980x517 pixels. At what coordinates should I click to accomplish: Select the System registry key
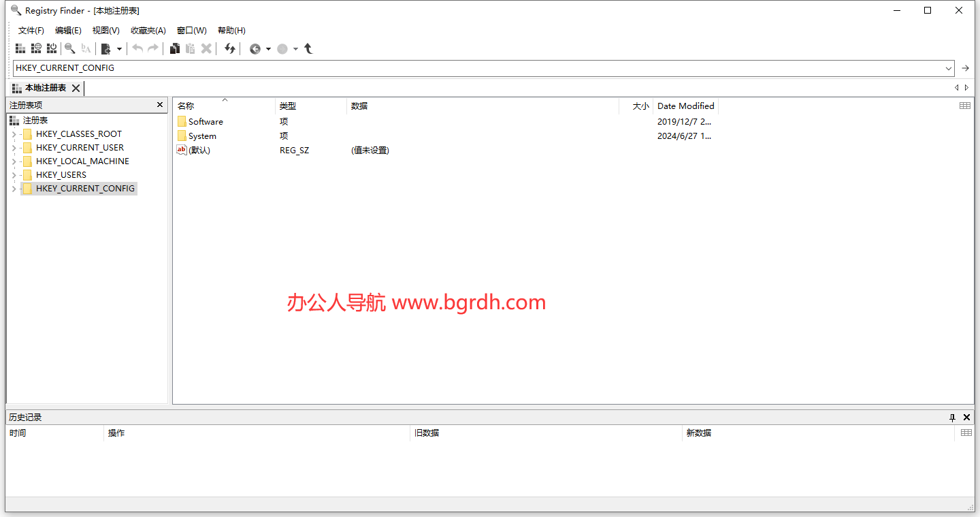click(201, 136)
